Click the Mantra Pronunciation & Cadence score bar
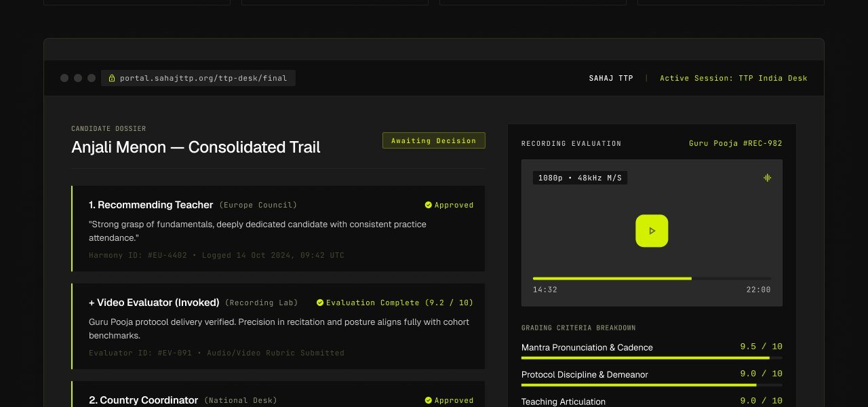This screenshot has width=868, height=407. (x=652, y=357)
